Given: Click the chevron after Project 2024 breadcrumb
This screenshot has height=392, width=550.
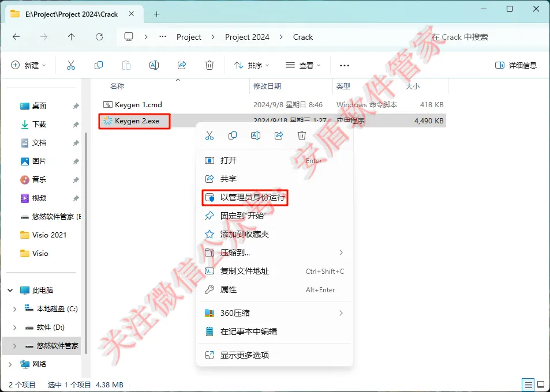Looking at the screenshot, I should coord(281,37).
